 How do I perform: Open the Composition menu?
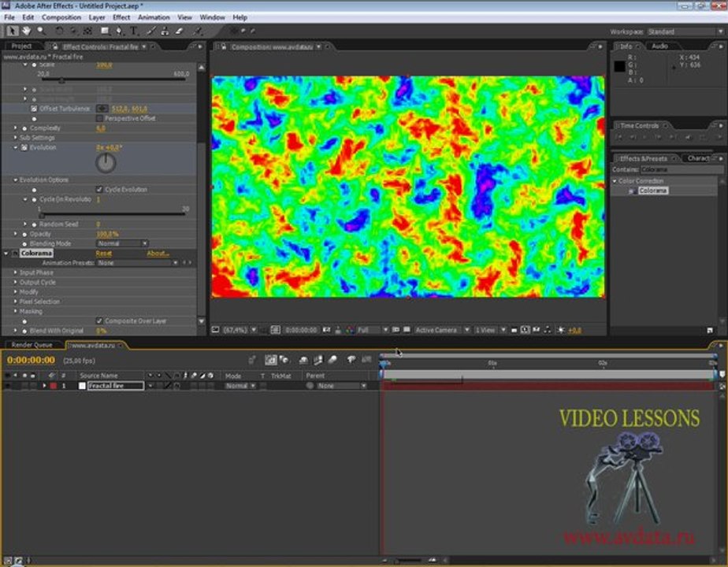tap(61, 17)
